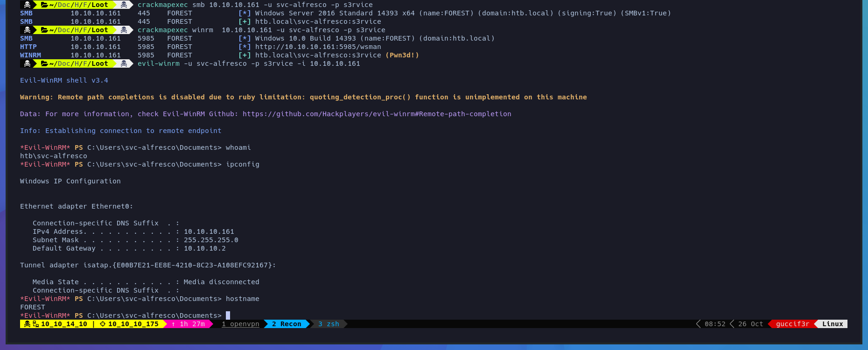Click the '26 Oct' date in status bar
Screen dimensions: 868x350
coord(750,324)
